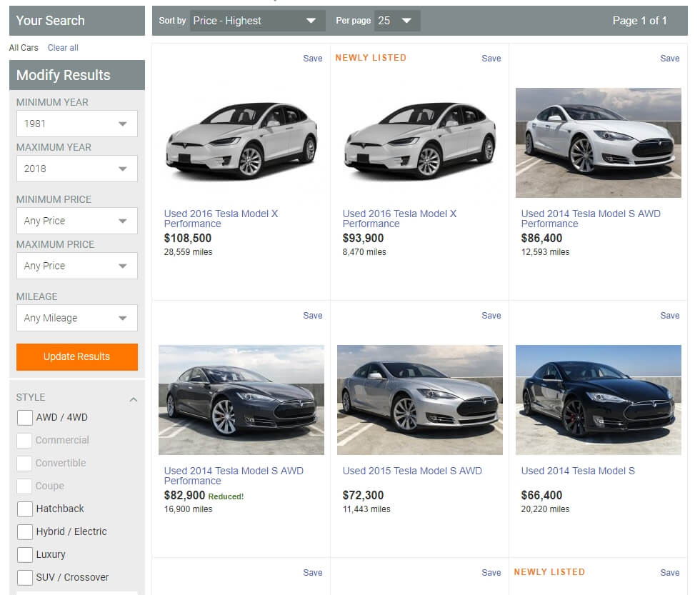The height and width of the screenshot is (595, 700).
Task: Open the Per page 25 dropdown
Action: (x=397, y=21)
